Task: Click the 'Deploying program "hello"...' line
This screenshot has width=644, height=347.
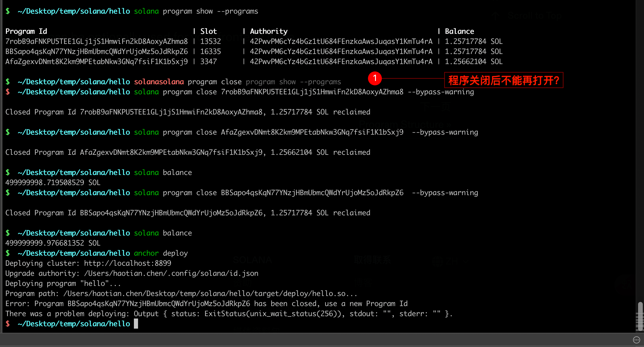Action: 63,284
